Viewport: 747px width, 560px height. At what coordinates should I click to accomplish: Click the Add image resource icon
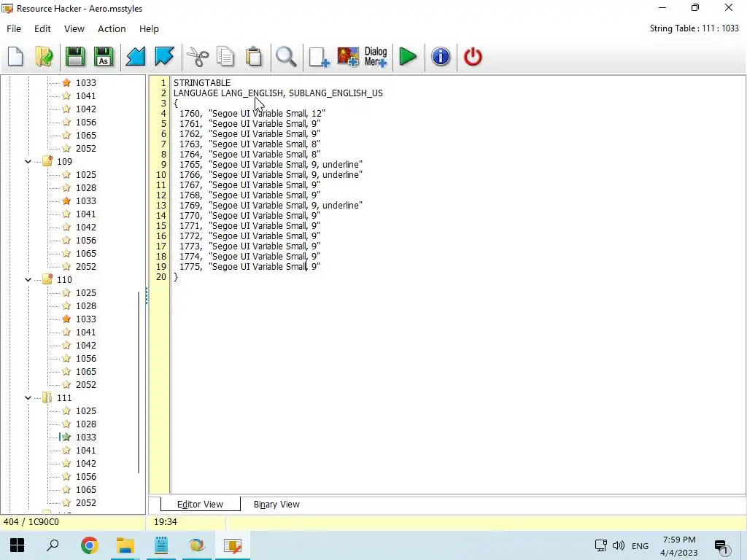(348, 57)
